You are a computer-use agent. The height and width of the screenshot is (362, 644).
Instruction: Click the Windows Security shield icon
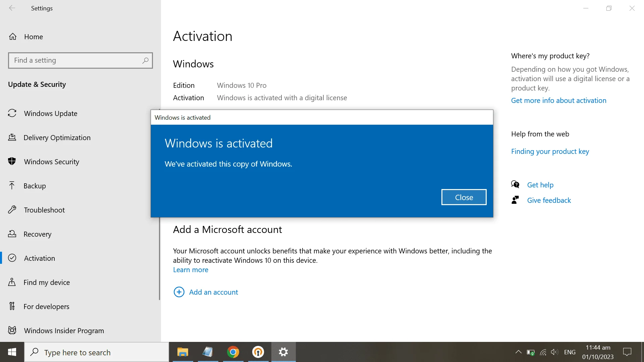tap(12, 162)
